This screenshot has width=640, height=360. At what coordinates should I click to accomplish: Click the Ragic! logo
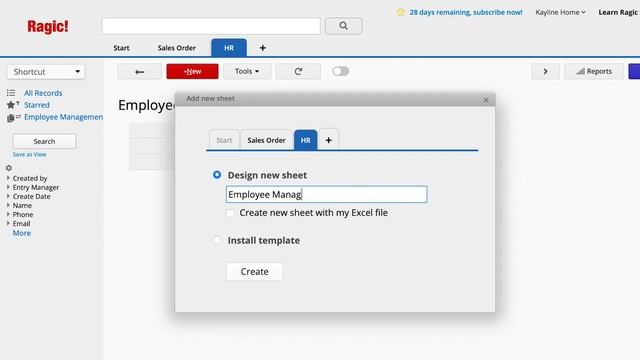(x=48, y=27)
